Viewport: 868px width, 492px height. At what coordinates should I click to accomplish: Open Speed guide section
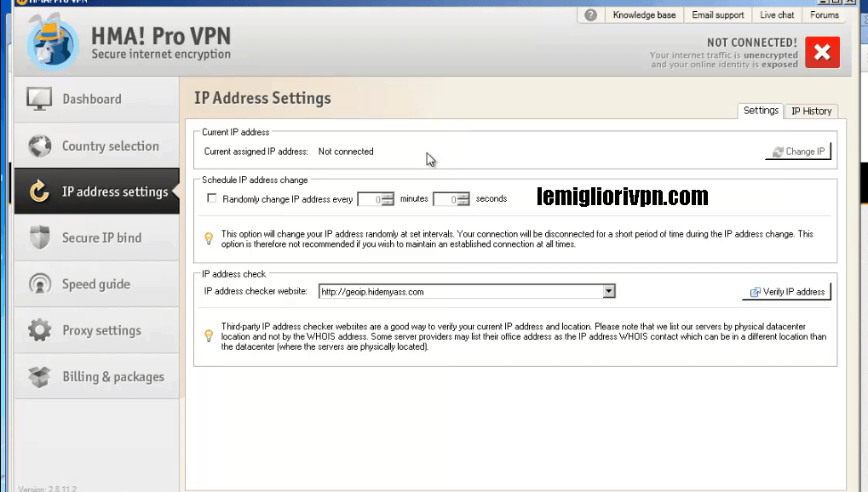click(x=97, y=284)
